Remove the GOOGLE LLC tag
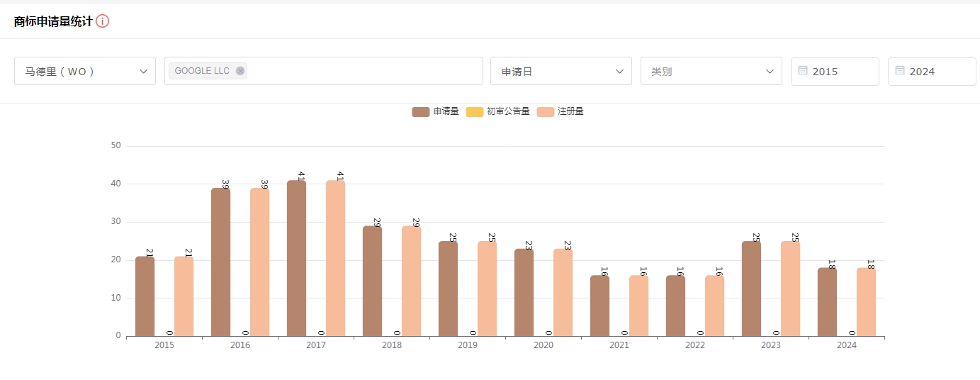980x380 pixels. click(240, 71)
